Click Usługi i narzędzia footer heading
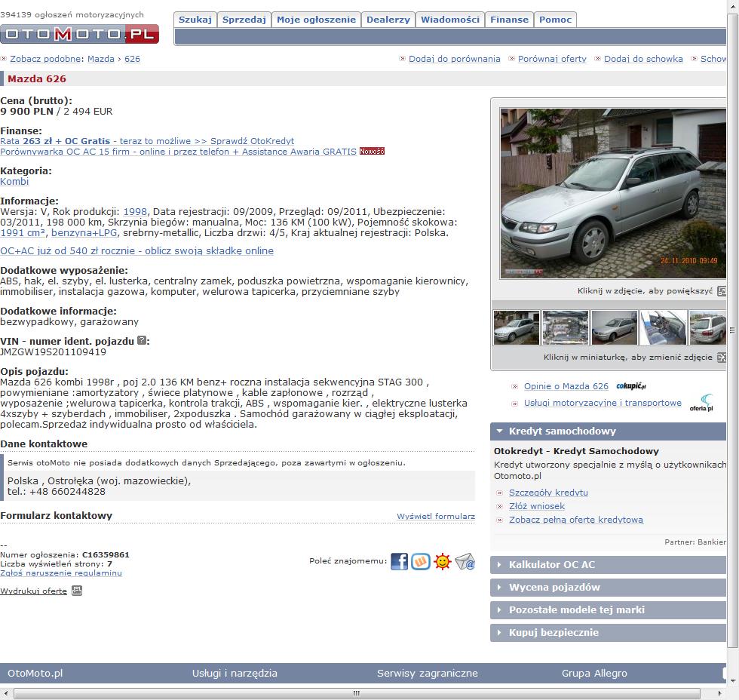This screenshot has width=739, height=700. tap(235, 673)
